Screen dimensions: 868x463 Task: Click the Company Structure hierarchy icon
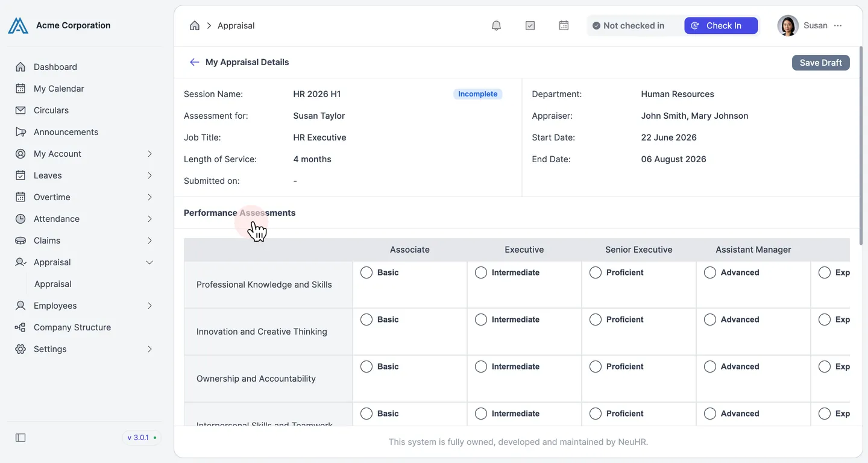[20, 327]
